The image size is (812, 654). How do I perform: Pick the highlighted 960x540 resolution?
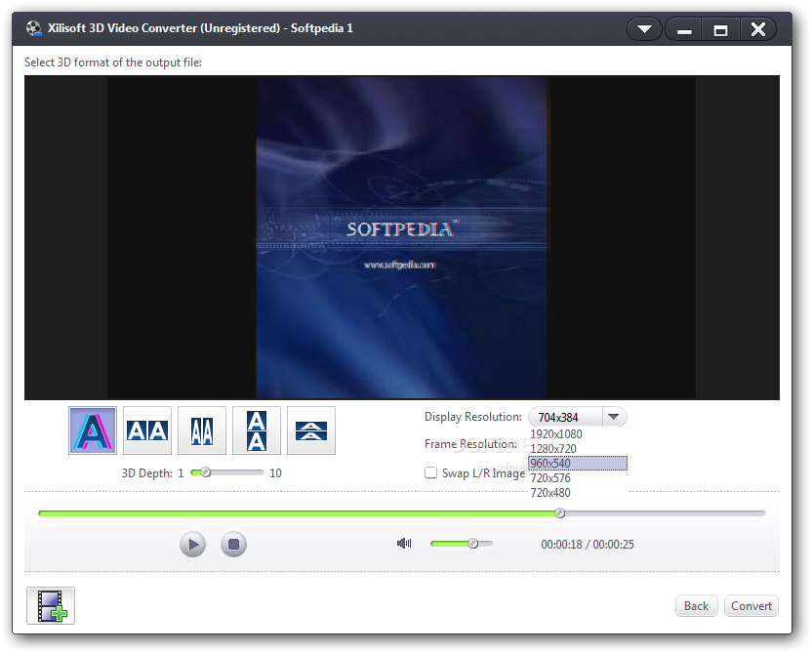(x=578, y=463)
